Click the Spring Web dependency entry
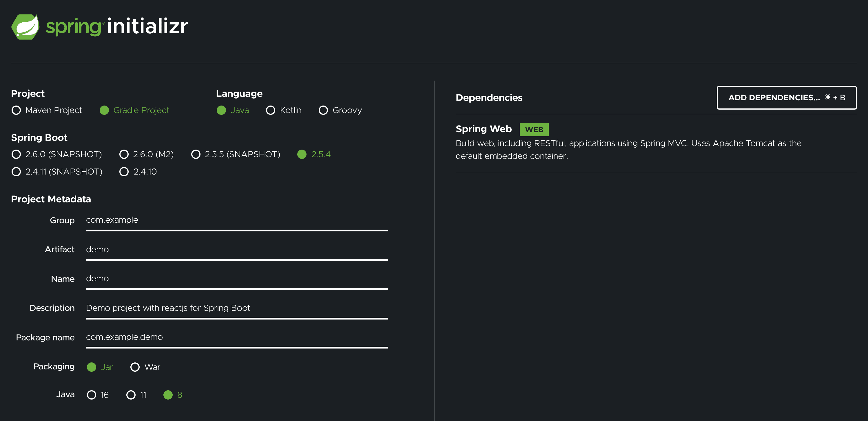 [483, 129]
